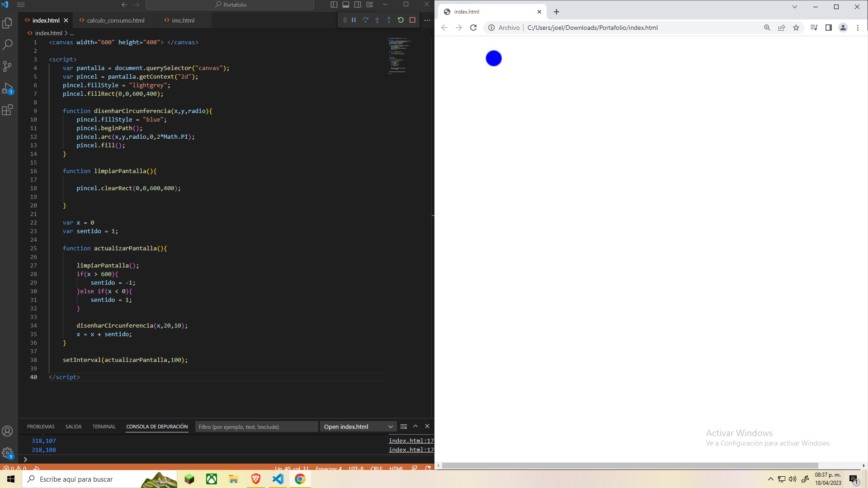The width and height of the screenshot is (868, 488).
Task: Close the index.html editor tab
Action: (x=66, y=20)
